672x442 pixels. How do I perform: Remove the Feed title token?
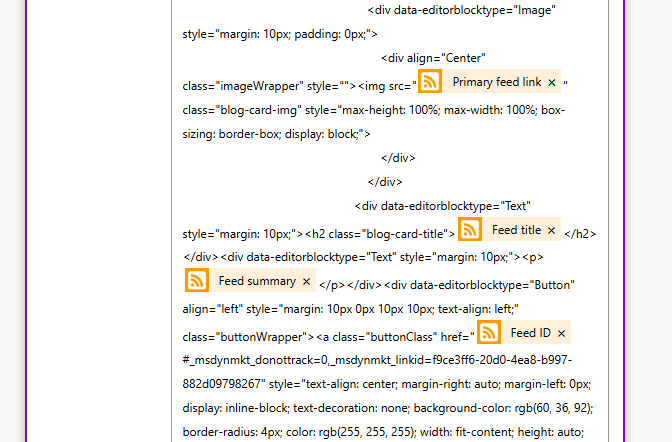[x=551, y=231]
